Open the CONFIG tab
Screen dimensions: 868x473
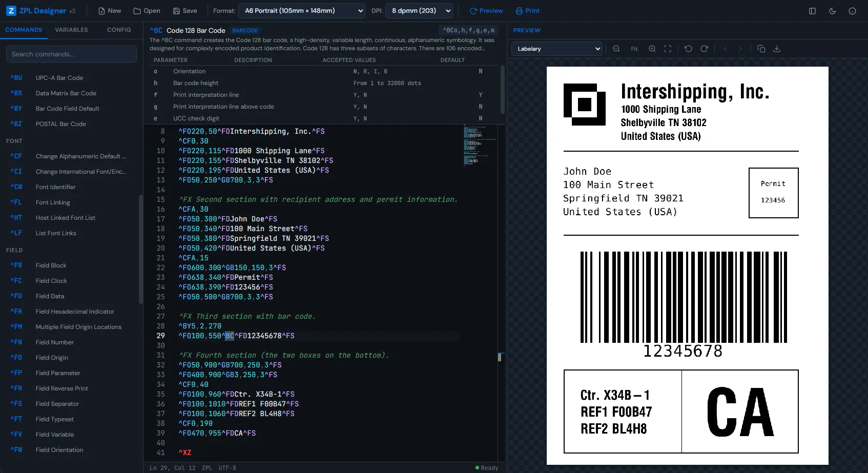[119, 30]
